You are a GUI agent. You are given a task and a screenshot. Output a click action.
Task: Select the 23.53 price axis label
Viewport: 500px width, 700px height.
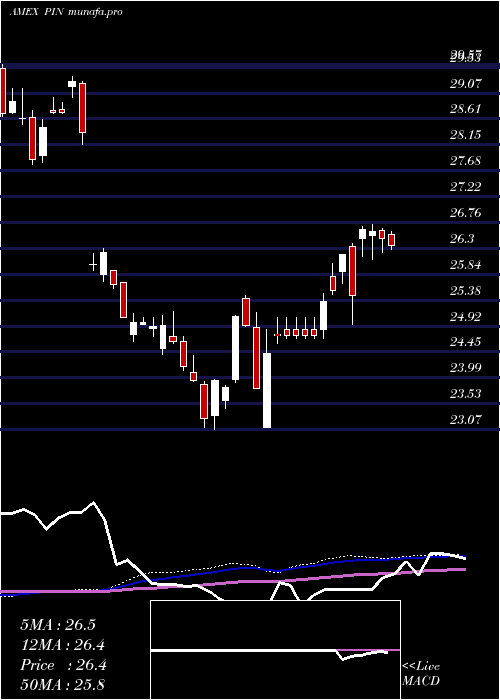pyautogui.click(x=466, y=394)
